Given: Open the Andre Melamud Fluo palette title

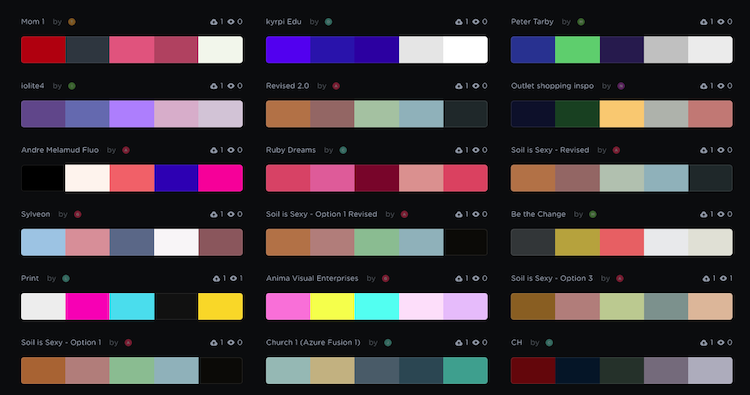Looking at the screenshot, I should coord(60,150).
